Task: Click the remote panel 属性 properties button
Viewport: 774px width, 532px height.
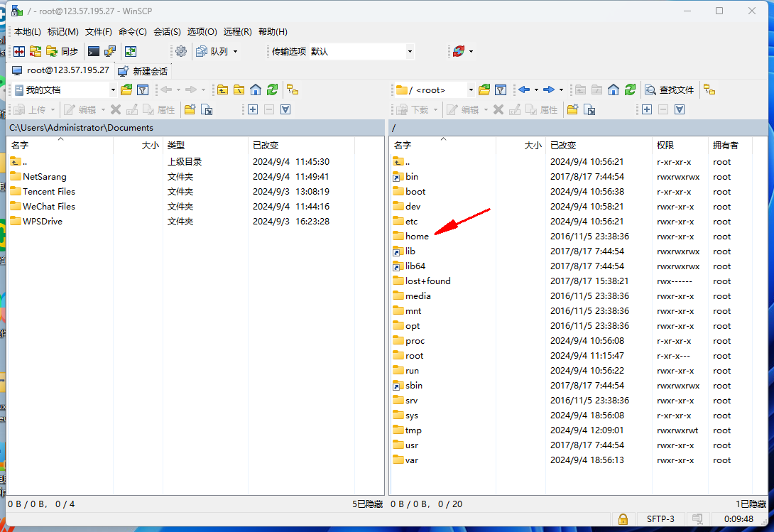Action: point(541,109)
